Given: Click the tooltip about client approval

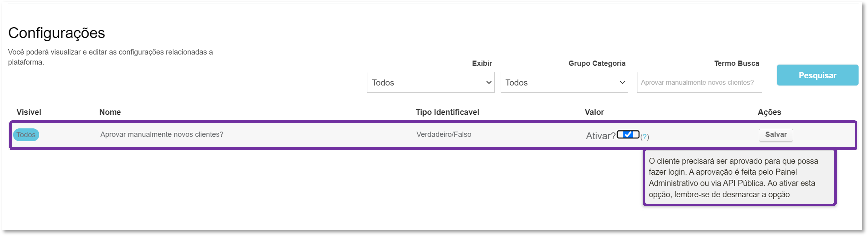Looking at the screenshot, I should [739, 178].
